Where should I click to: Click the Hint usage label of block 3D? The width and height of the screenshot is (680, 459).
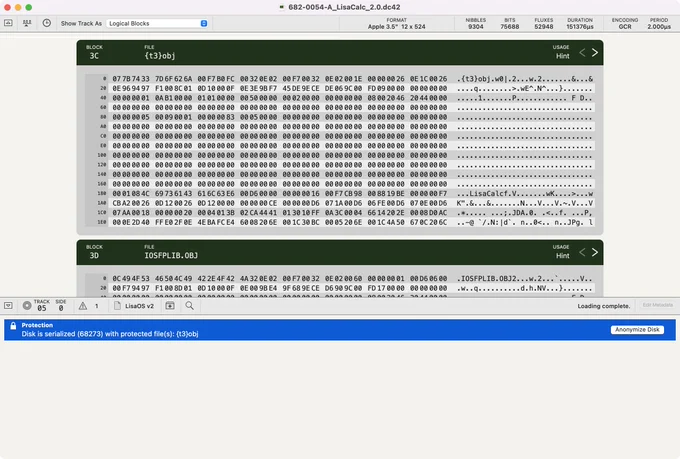click(x=562, y=256)
